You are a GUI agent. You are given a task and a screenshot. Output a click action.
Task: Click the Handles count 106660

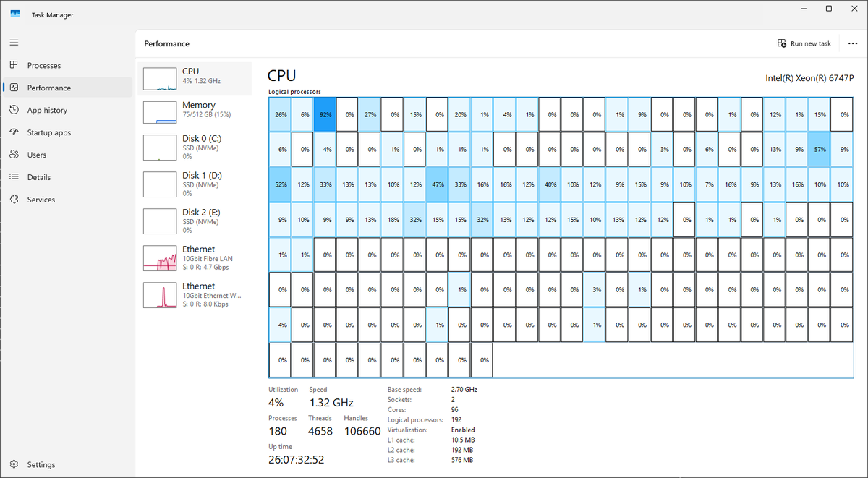362,431
